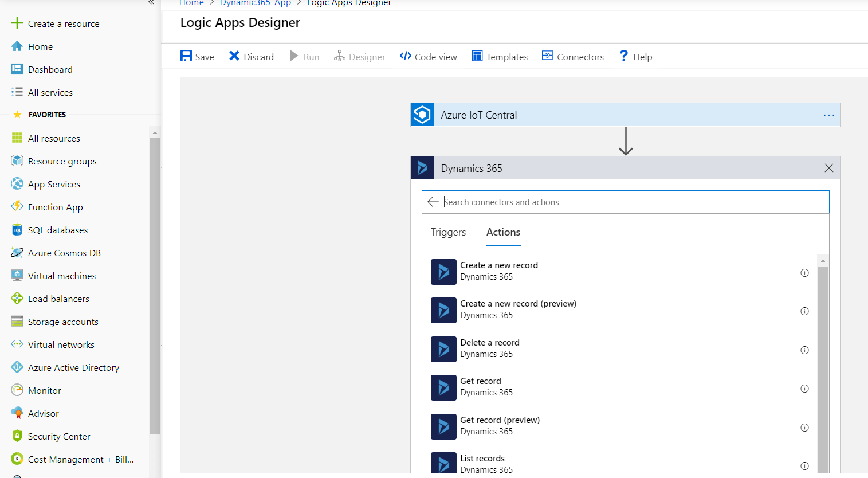
Task: Open the Templates gallery
Action: (500, 57)
